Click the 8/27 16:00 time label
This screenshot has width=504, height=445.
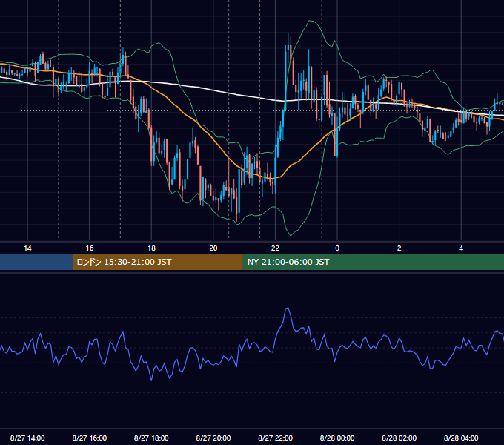(x=90, y=438)
